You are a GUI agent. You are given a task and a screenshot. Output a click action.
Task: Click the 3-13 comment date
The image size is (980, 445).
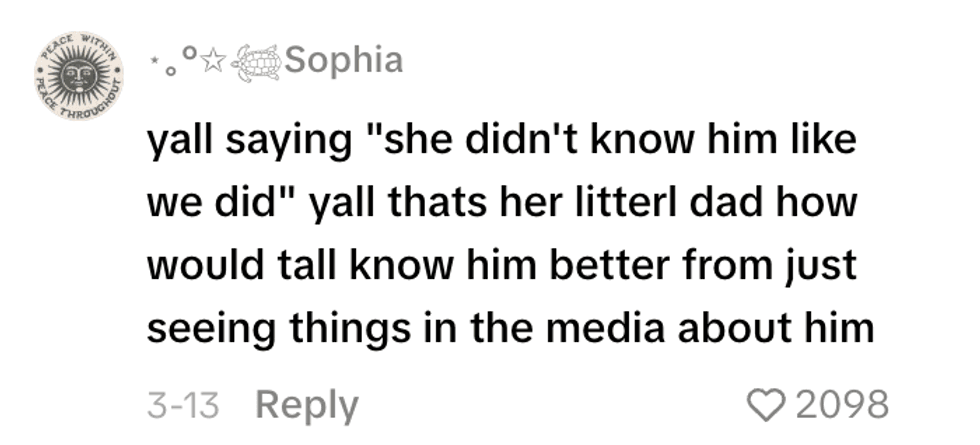click(x=182, y=405)
